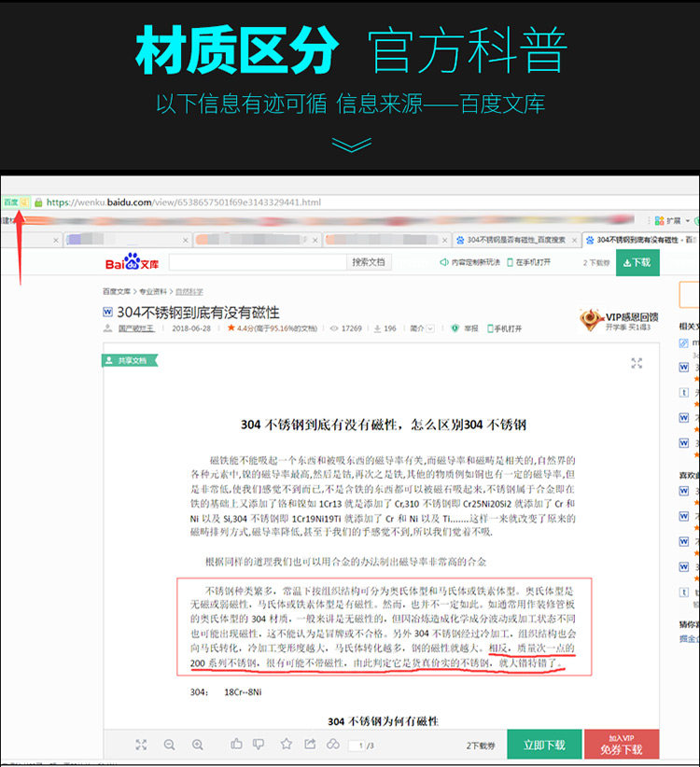Click the green lock security icon

[x=38, y=202]
